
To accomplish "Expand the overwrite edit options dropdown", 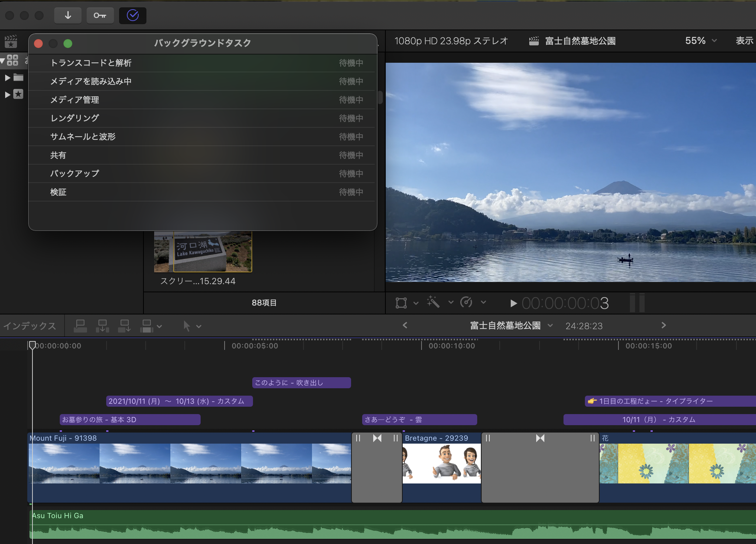I will [x=159, y=326].
